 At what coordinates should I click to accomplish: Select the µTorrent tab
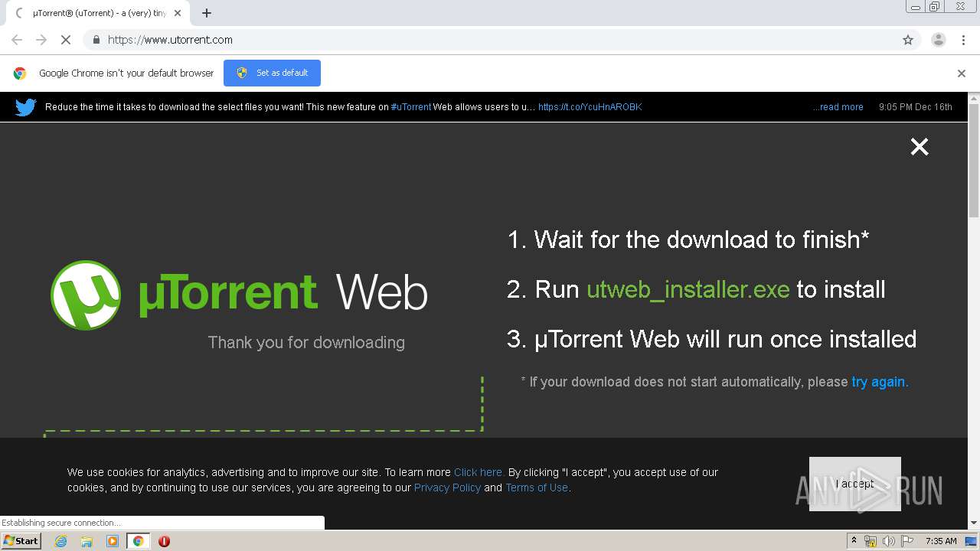pyautogui.click(x=97, y=13)
